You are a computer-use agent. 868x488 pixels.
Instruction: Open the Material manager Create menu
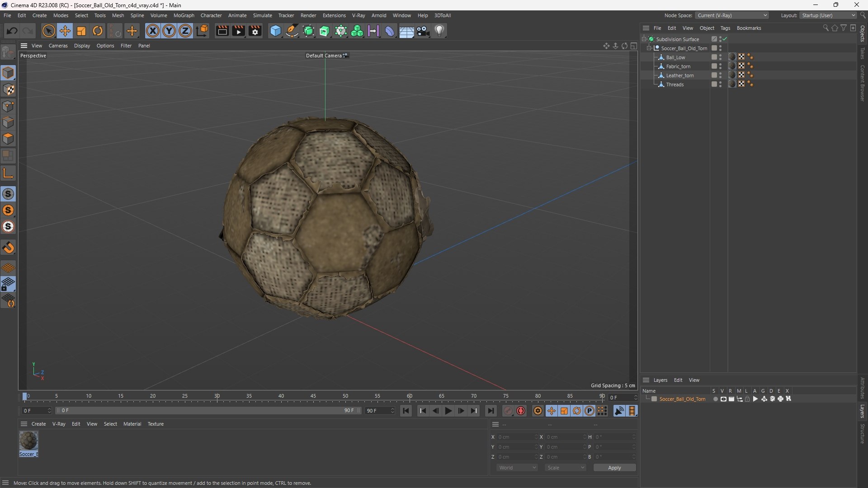(38, 424)
